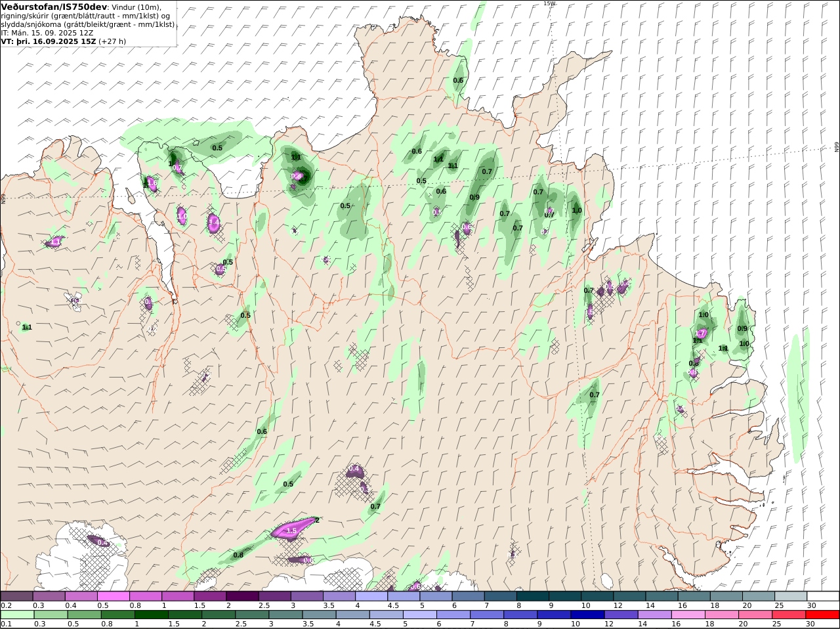Click the bright red 30 swatch in rain scale
This screenshot has height=629, width=840.
[822, 615]
